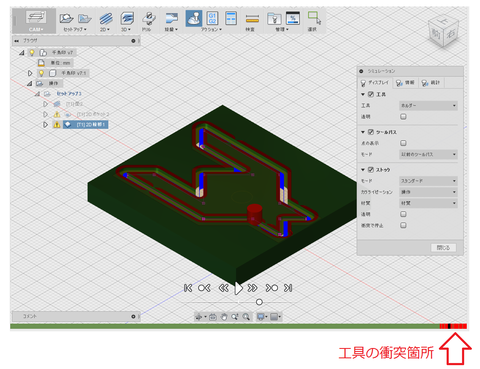
Task: Go to next operation in simulation
Action: pyautogui.click(x=271, y=288)
